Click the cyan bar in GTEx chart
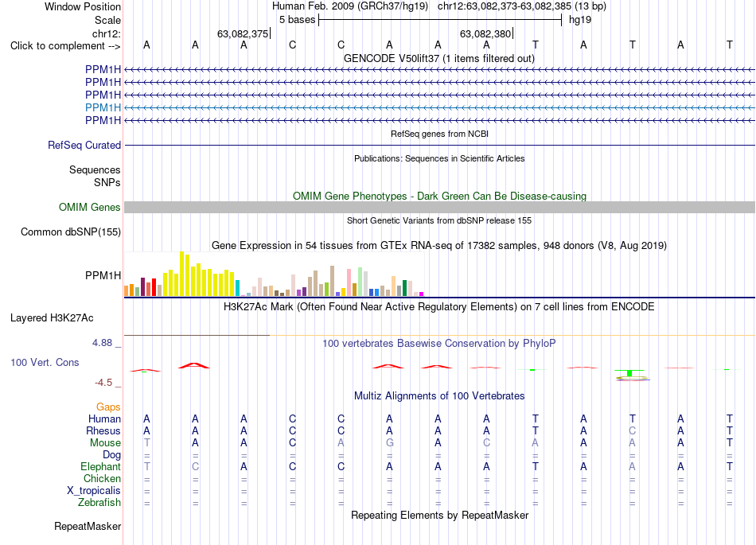Image resolution: width=756 pixels, height=545 pixels. (x=237, y=288)
